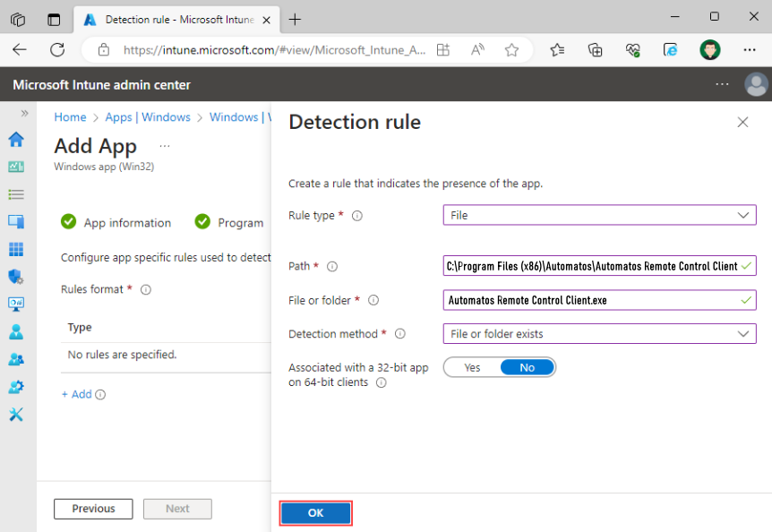Viewport: 772px width, 532px height.
Task: Open browser essentials heart icon
Action: [x=632, y=49]
